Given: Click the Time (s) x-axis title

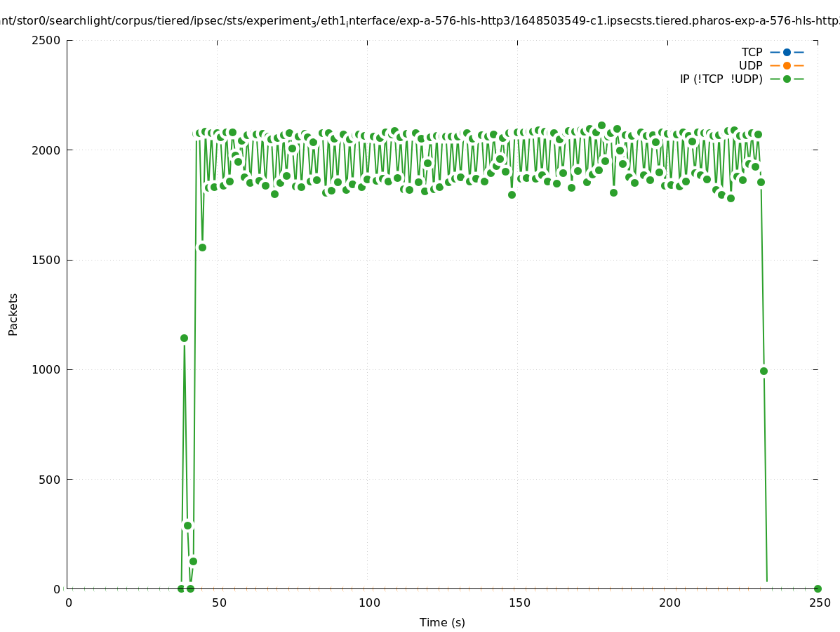Looking at the screenshot, I should (x=442, y=622).
